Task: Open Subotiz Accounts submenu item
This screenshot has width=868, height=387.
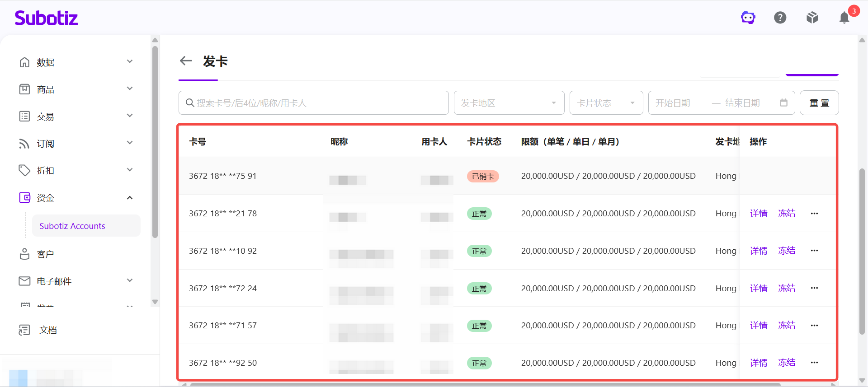Action: (86, 226)
